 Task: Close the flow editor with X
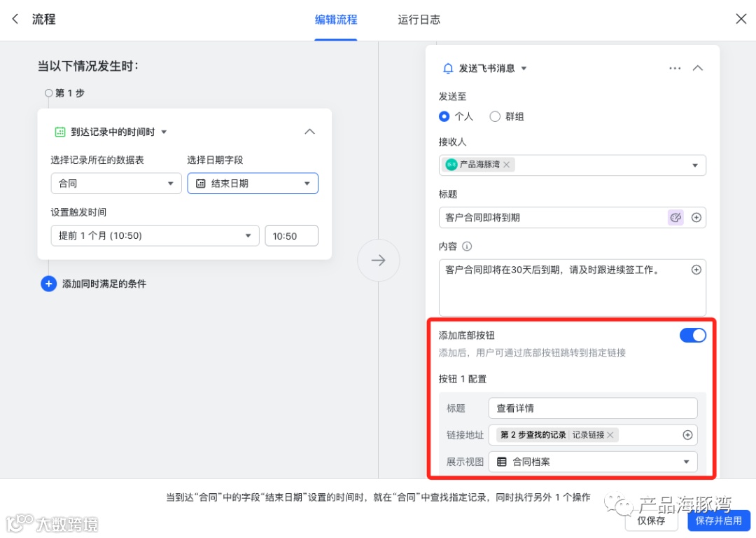click(741, 19)
